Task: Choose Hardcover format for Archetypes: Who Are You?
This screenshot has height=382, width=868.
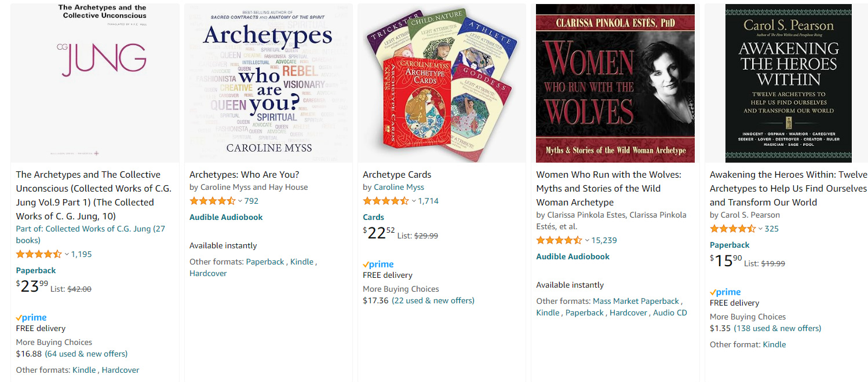Action: click(208, 273)
